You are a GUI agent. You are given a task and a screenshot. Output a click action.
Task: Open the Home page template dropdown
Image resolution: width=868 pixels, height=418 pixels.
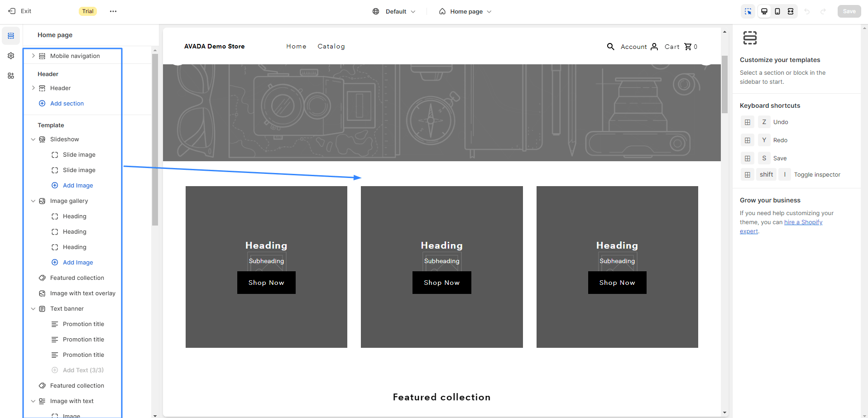465,11
